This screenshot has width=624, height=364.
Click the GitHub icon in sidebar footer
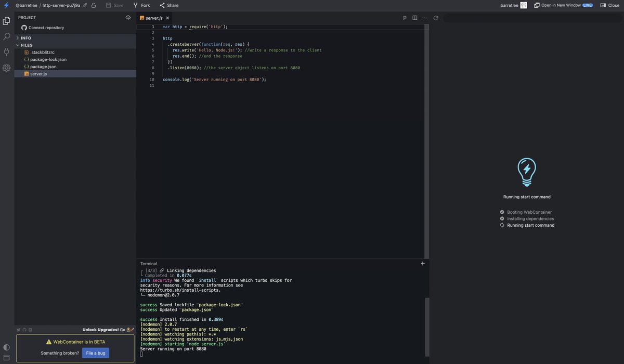point(24,330)
